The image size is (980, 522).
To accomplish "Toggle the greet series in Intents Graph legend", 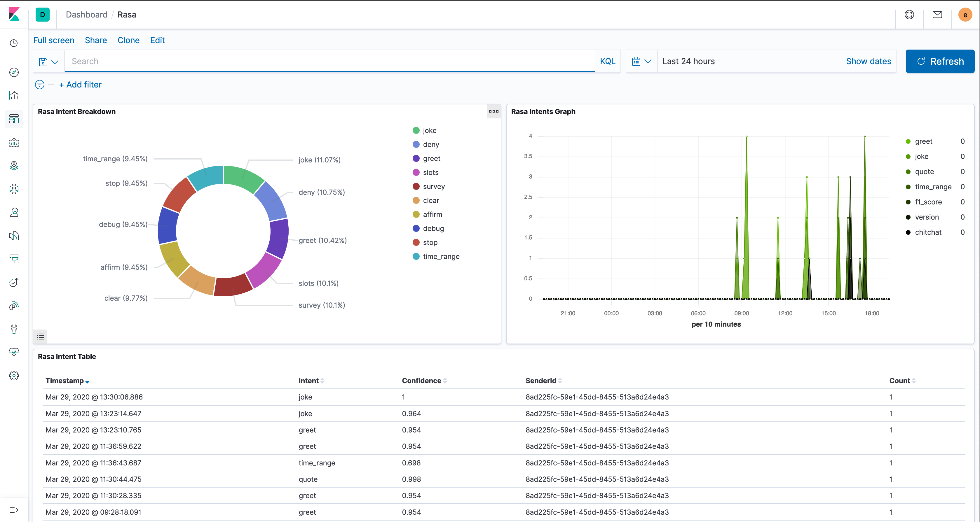I will pos(923,141).
